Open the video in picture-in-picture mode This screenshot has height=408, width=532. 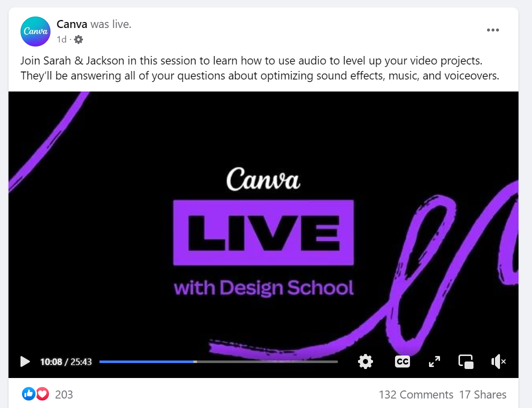[x=466, y=361]
